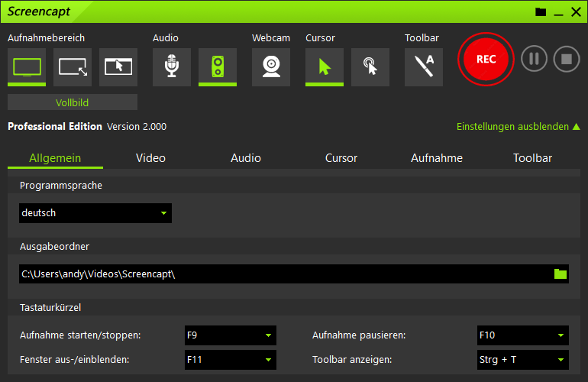Open the Aufnahme settings tab
The image size is (588, 382).
(437, 158)
